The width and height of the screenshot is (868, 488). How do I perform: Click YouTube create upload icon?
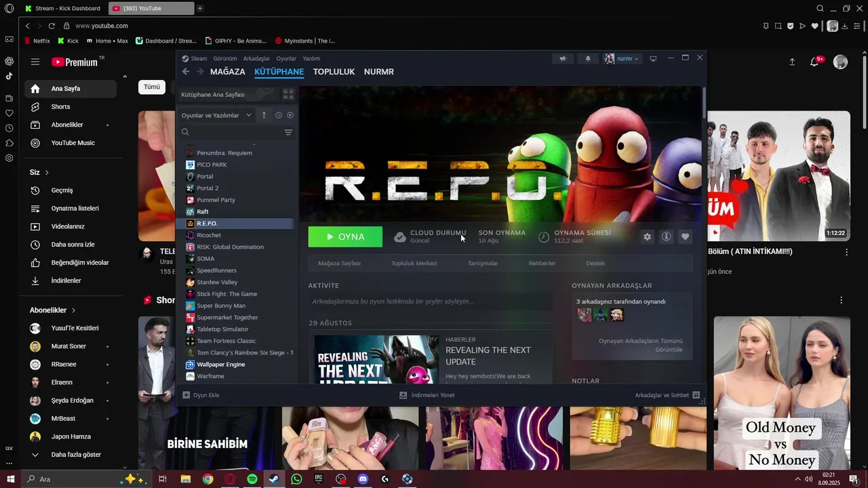click(792, 62)
